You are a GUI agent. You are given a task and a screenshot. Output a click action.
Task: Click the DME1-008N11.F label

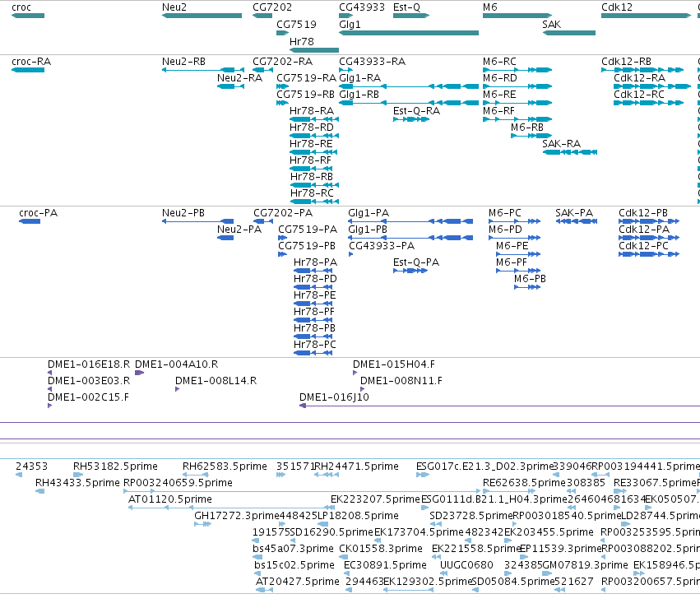(401, 381)
